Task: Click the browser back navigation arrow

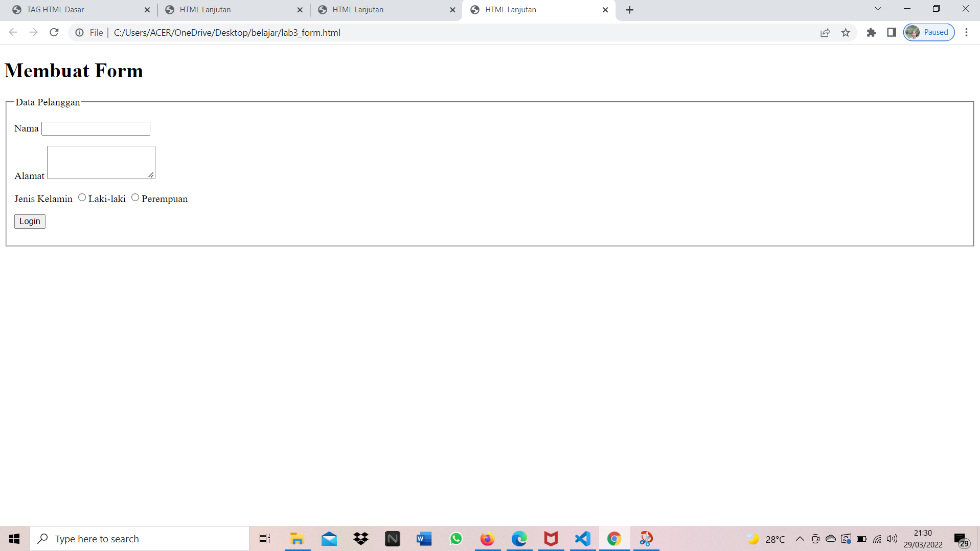Action: click(x=13, y=32)
